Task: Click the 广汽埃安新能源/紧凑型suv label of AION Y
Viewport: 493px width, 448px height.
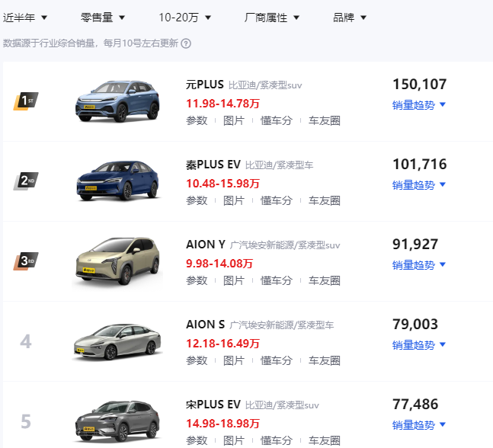Action: point(285,245)
